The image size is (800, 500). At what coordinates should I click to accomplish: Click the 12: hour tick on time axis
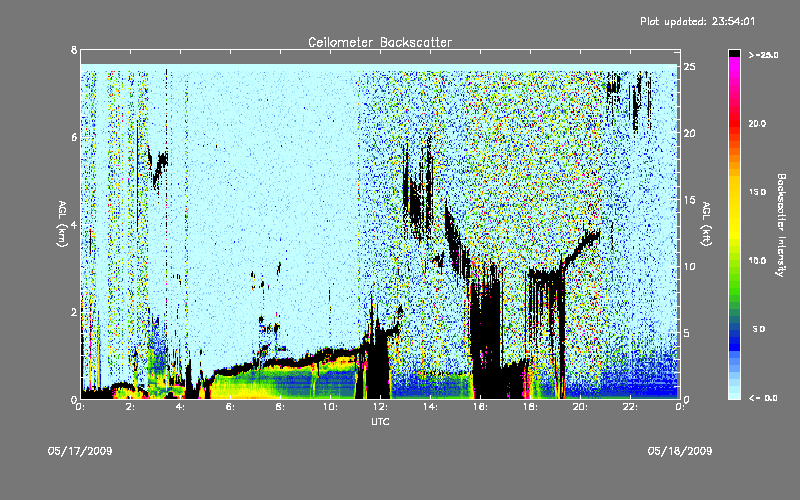pyautogui.click(x=380, y=407)
